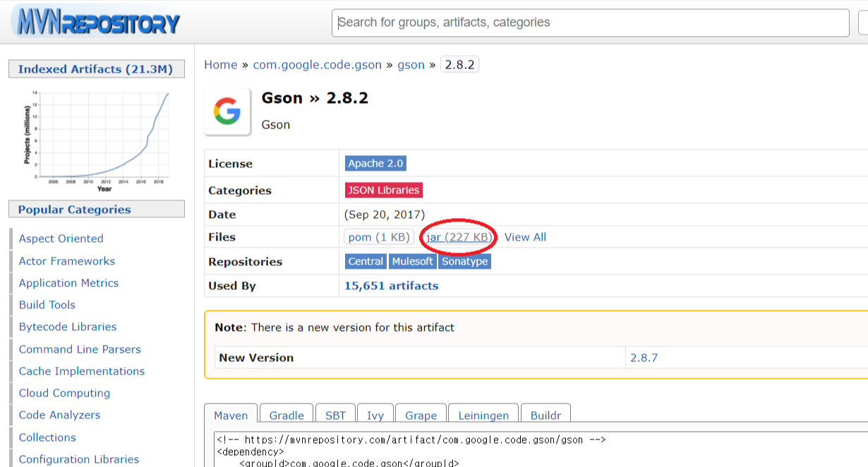Viewport: 868px width, 467px height.
Task: Click the Gson » 2.8.2 page title
Action: (315, 98)
